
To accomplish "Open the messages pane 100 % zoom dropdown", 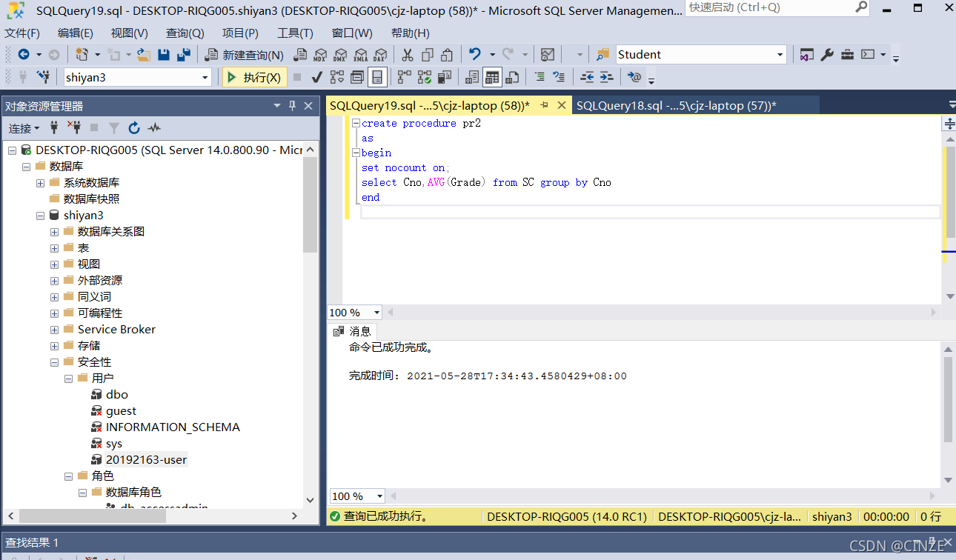I will (x=379, y=496).
